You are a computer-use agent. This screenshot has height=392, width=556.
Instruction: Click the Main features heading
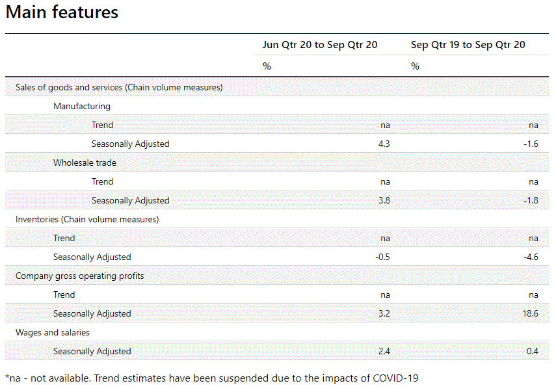pos(62,12)
